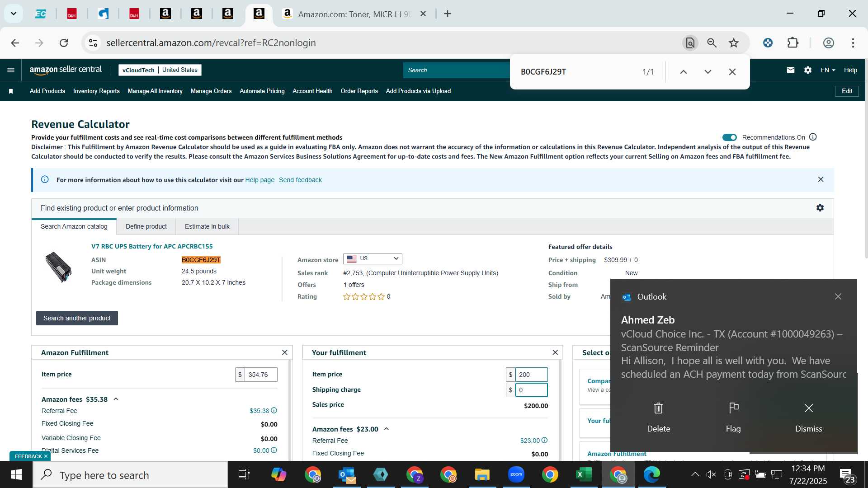Open Inventory Reports menu item

[x=96, y=91]
